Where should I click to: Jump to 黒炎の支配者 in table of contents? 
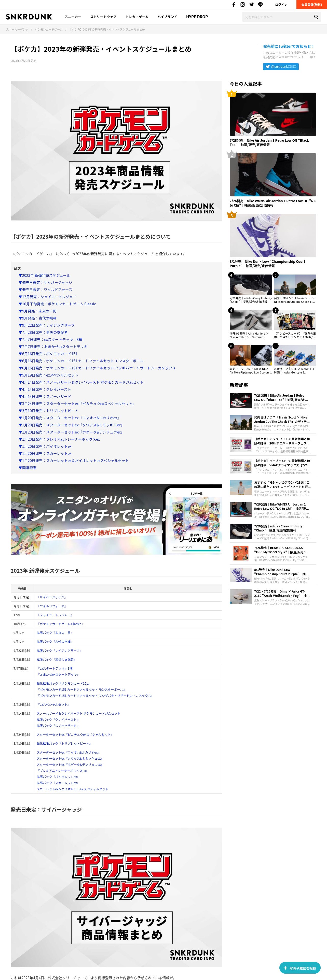pos(43,333)
